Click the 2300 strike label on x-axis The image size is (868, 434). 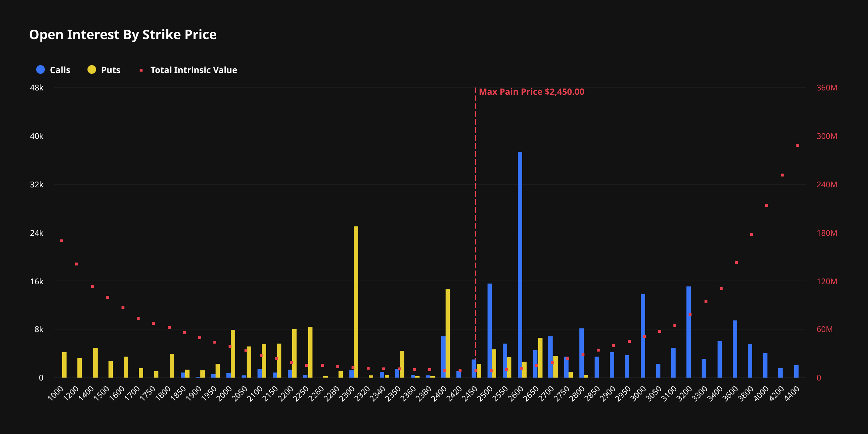347,393
